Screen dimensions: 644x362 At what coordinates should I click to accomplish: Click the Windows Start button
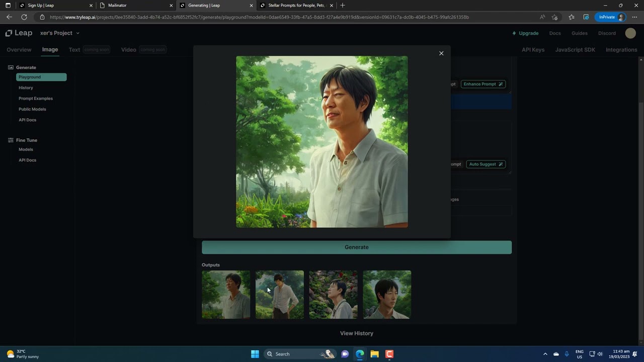coord(255,354)
